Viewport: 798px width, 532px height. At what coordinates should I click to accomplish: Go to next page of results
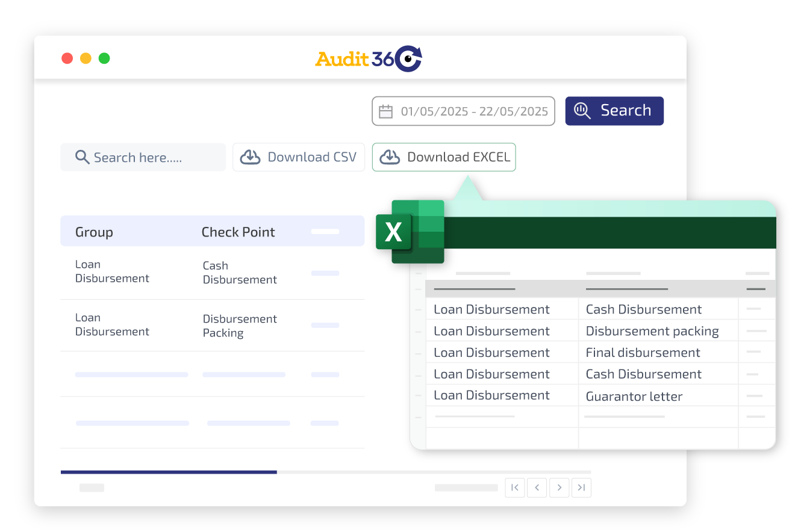559,487
